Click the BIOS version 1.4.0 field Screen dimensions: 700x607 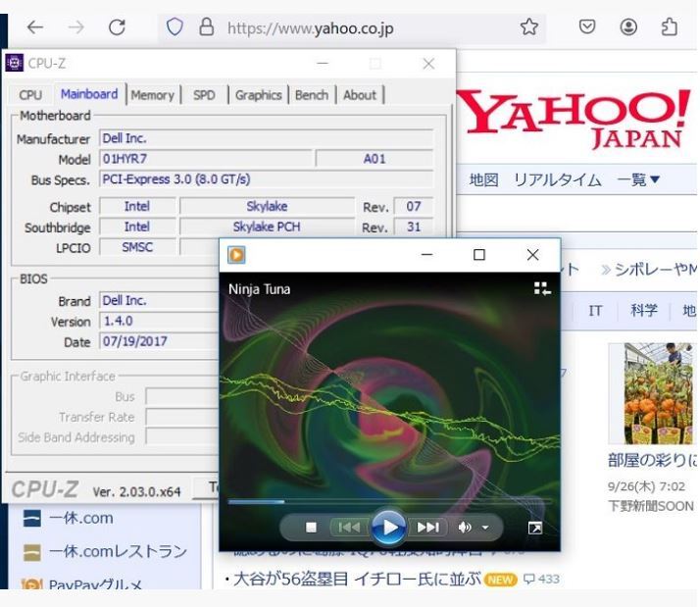click(x=159, y=321)
